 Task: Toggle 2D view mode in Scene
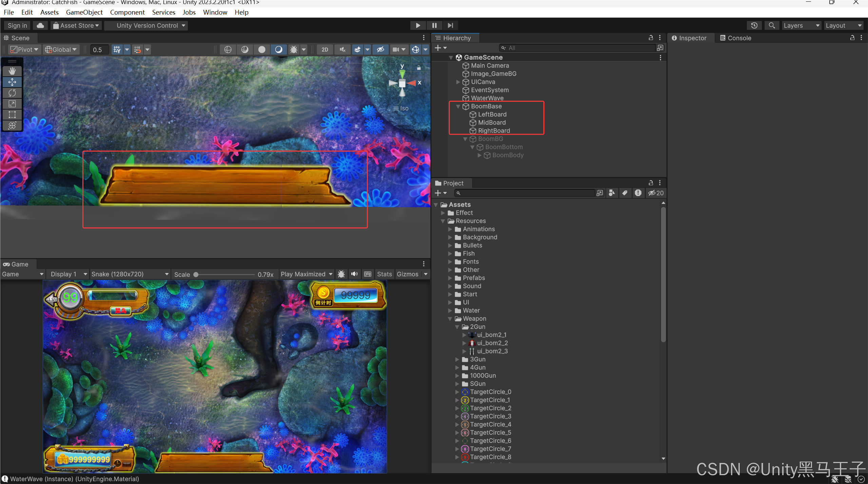pos(325,50)
